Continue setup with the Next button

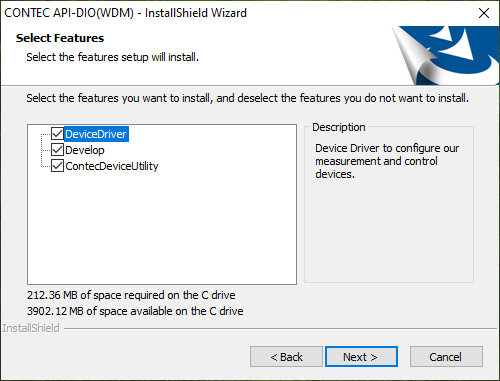point(361,357)
